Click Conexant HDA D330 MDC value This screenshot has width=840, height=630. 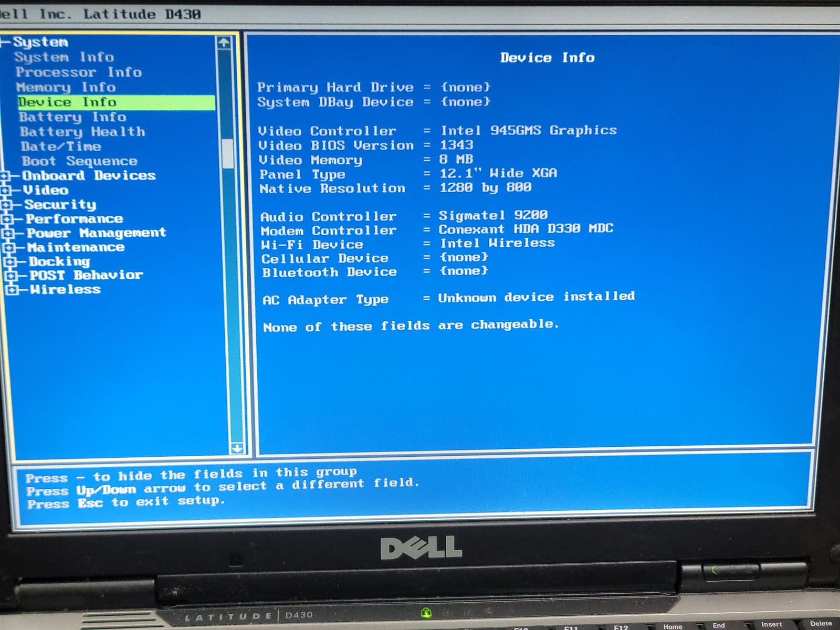point(526,229)
